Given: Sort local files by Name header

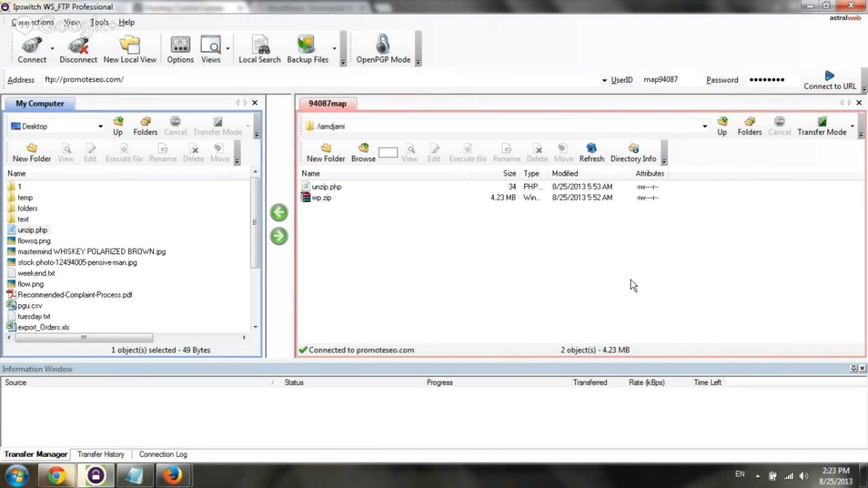Looking at the screenshot, I should coord(16,174).
